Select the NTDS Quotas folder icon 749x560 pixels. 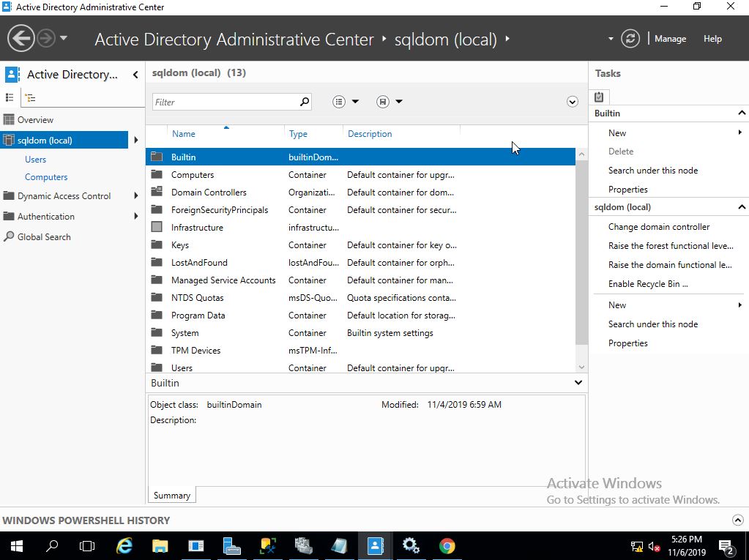(x=157, y=297)
